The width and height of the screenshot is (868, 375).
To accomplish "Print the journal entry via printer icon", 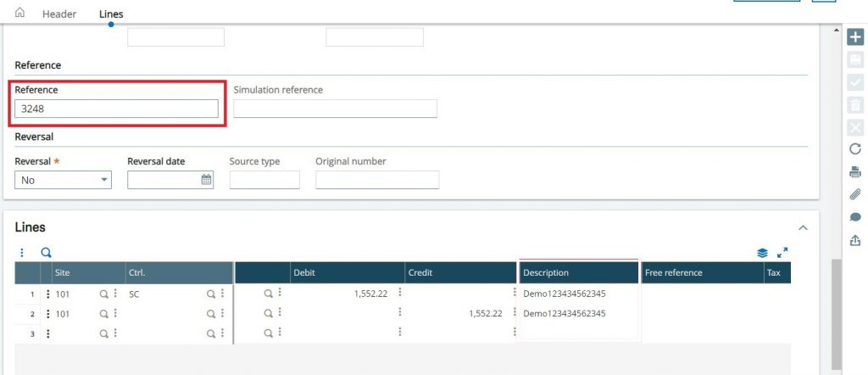I will 855,171.
